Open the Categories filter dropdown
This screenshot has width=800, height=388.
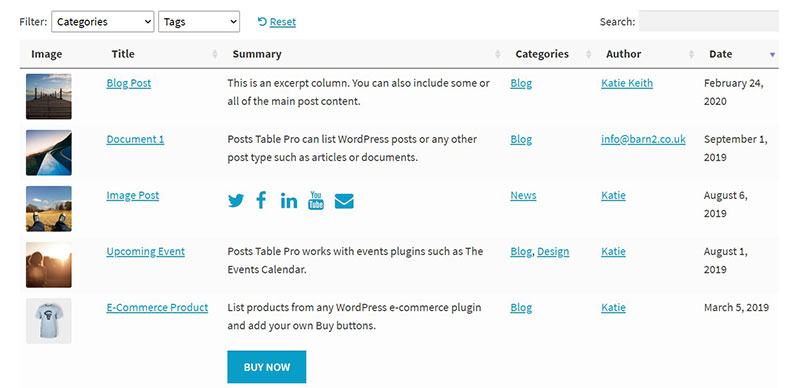[x=103, y=22]
